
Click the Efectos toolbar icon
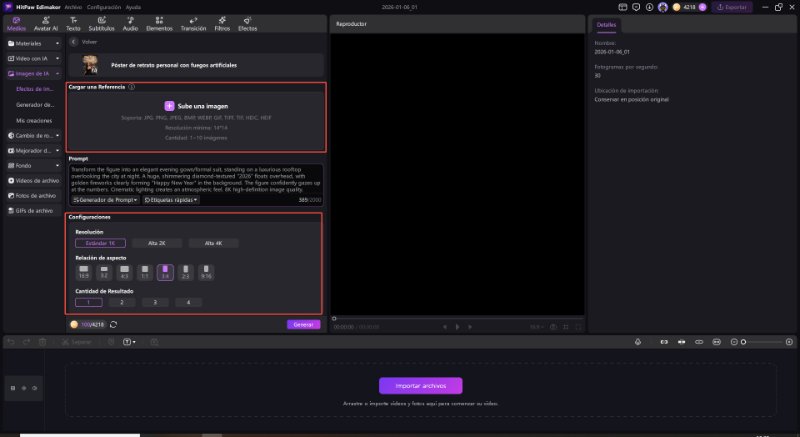247,25
